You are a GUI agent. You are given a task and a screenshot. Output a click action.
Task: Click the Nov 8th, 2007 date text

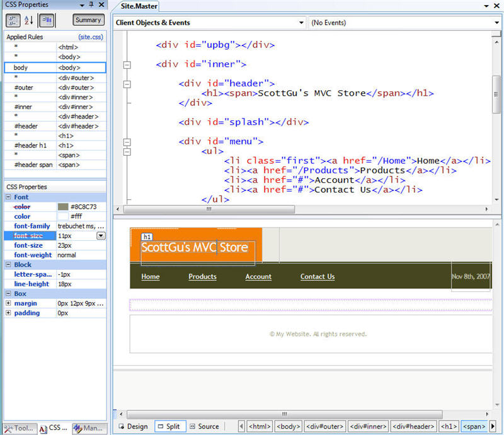(x=471, y=276)
